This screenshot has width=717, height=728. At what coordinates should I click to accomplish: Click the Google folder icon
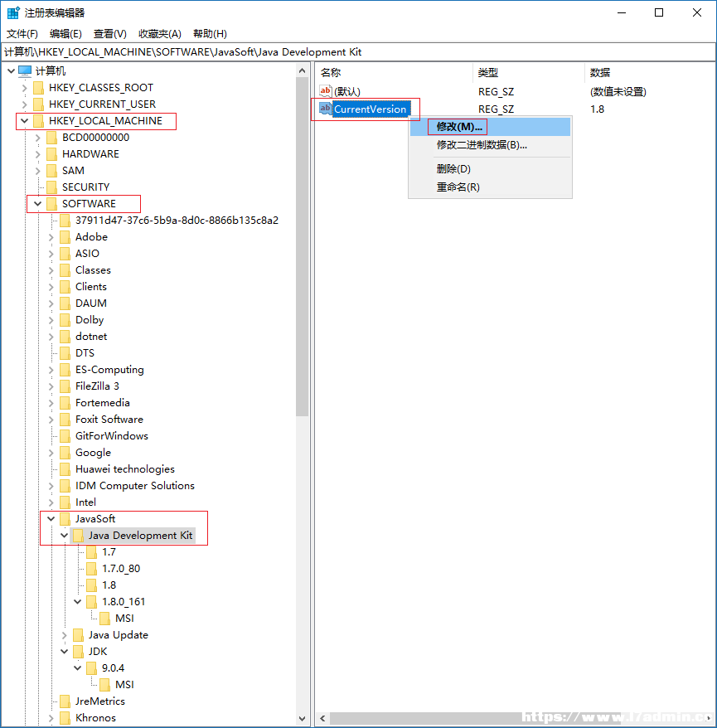coord(65,453)
